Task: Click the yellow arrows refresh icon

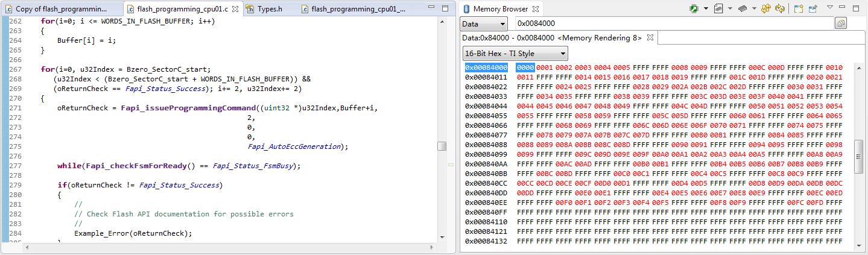Action: 766,9
